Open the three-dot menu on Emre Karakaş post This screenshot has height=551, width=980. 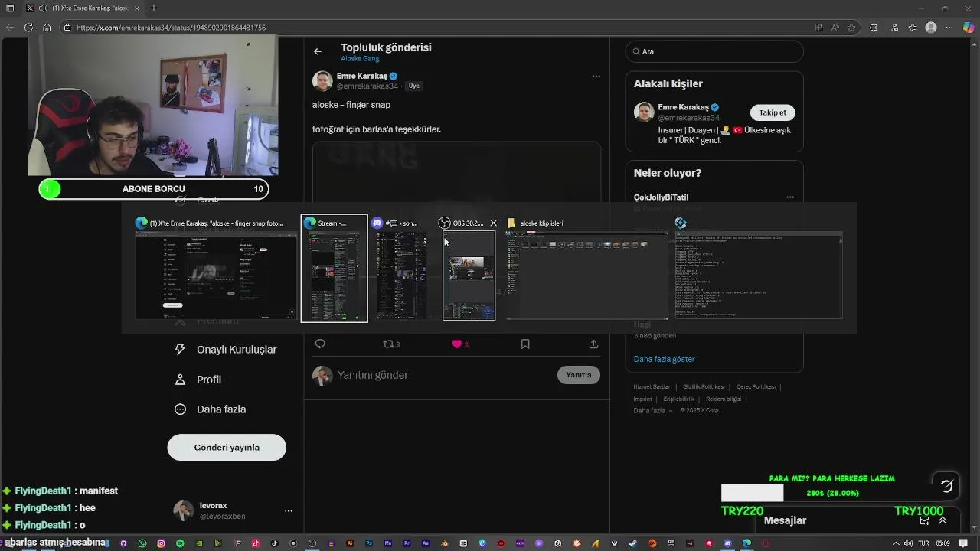596,77
